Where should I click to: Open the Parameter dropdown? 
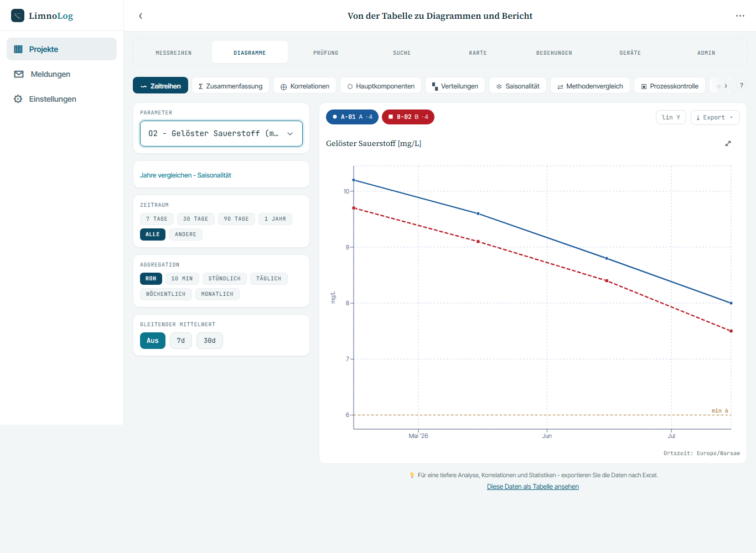[x=221, y=133]
